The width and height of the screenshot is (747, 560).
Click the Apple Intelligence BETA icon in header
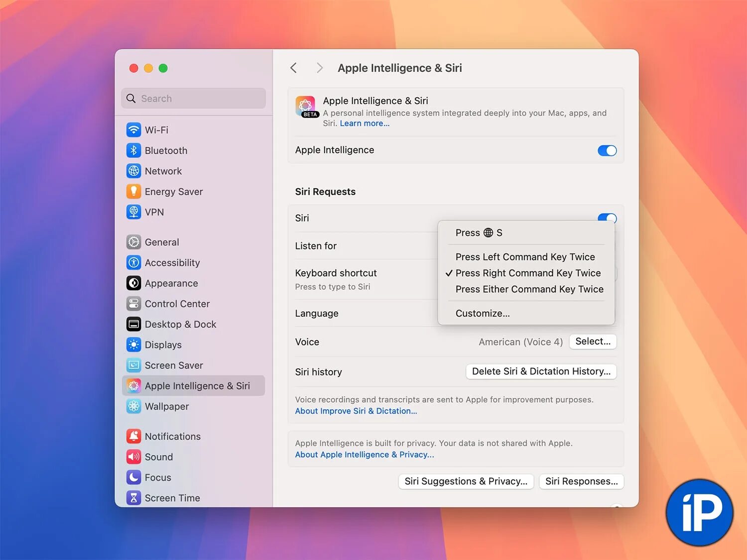306,107
